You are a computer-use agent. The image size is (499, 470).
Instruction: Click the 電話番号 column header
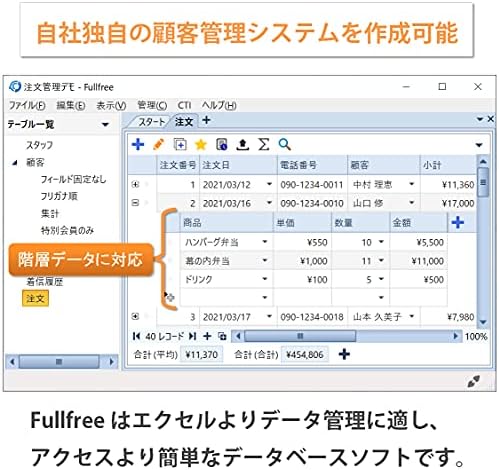(312, 165)
